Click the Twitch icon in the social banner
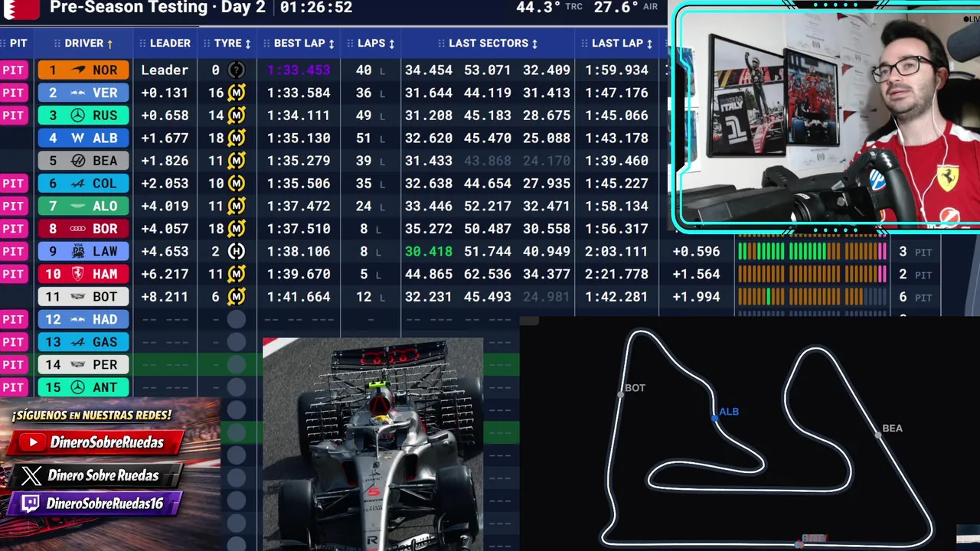 coord(31,504)
